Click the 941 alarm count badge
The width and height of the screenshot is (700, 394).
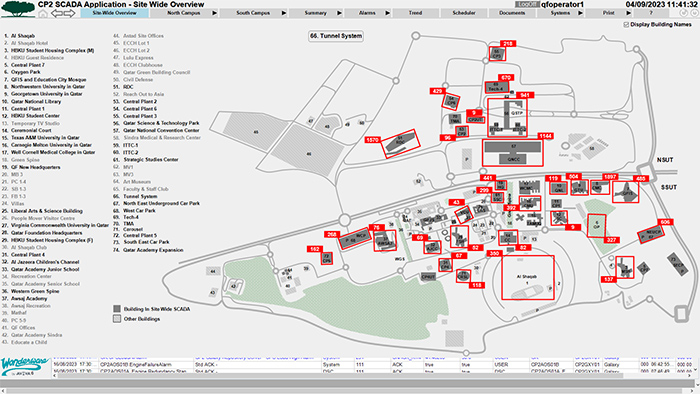pos(525,95)
